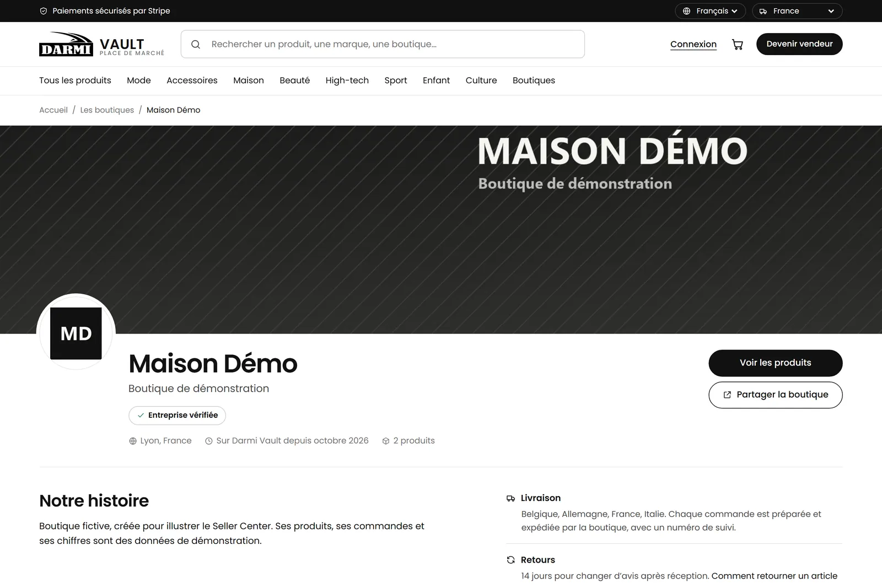Open the Maison category
Image resolution: width=882 pixels, height=588 pixels.
point(249,80)
